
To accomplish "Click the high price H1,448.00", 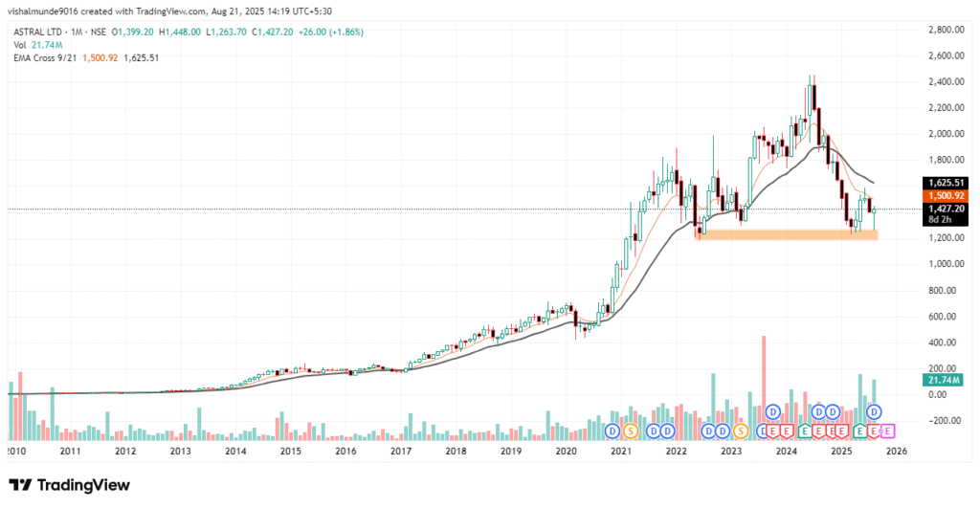I will [x=180, y=32].
